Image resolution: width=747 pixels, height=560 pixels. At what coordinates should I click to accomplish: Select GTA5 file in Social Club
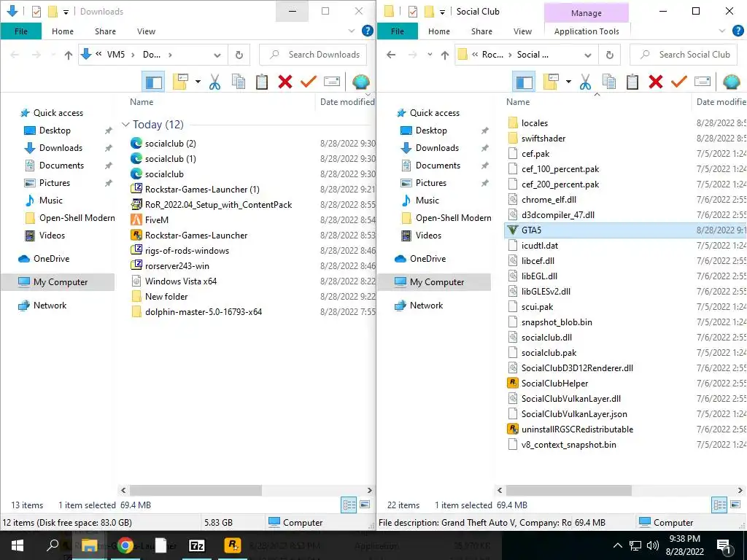(x=531, y=230)
